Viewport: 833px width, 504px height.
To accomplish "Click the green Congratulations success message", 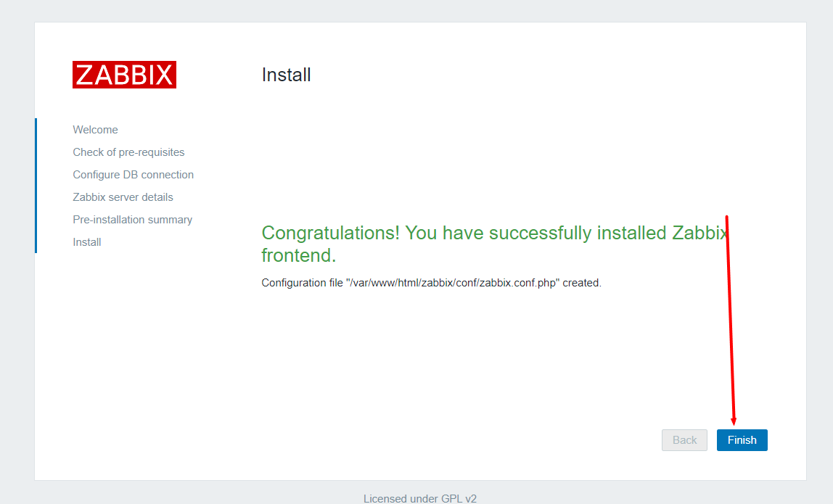I will click(x=495, y=244).
